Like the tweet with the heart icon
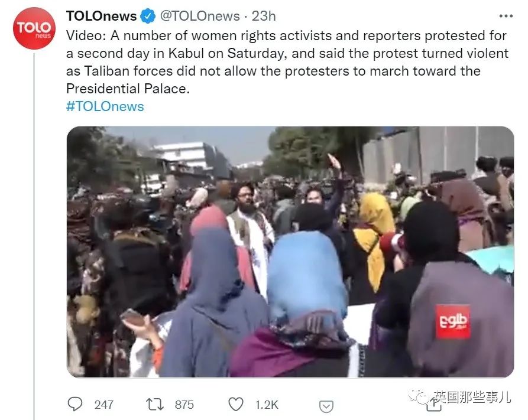The height and width of the screenshot is (420, 528). [x=236, y=404]
